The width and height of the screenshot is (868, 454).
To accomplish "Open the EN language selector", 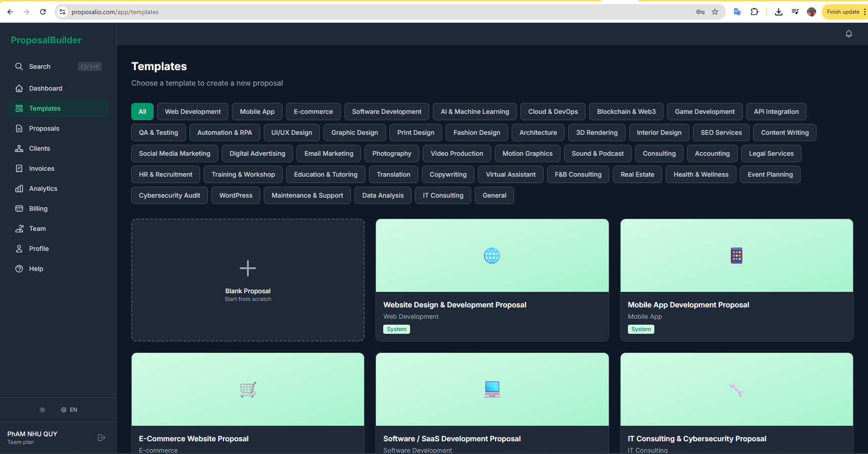I will pyautogui.click(x=69, y=409).
